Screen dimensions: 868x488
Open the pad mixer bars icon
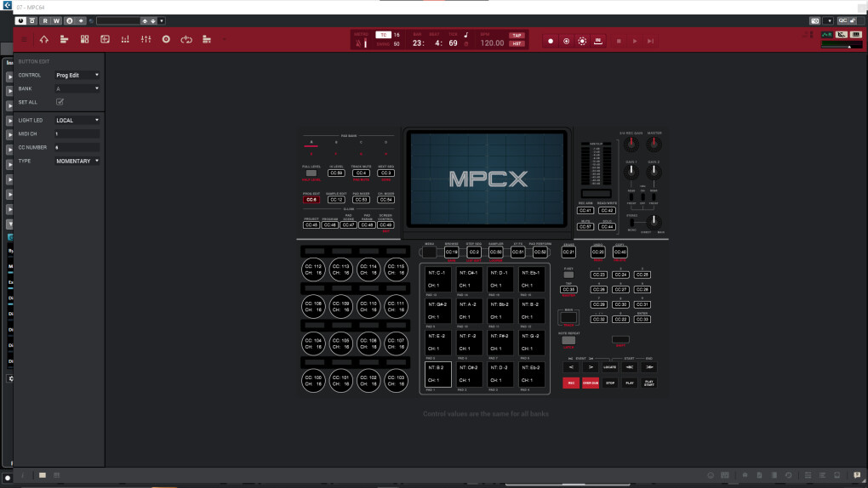pyautogui.click(x=125, y=39)
